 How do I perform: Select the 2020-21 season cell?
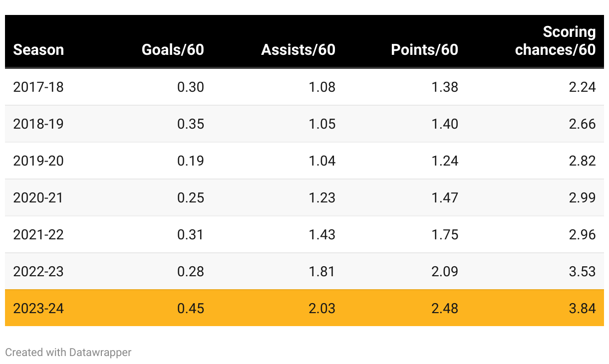(38, 198)
